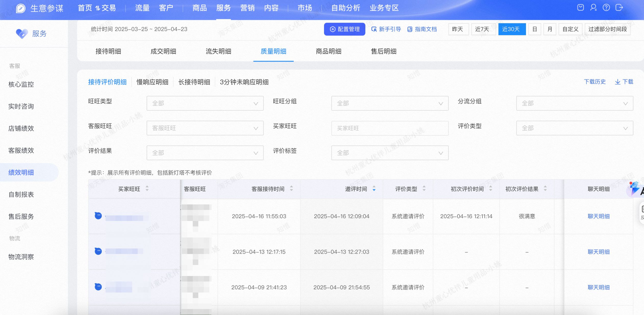Open 评价类型 filter dropdown
Screen dimensions: 644x315
click(575, 128)
